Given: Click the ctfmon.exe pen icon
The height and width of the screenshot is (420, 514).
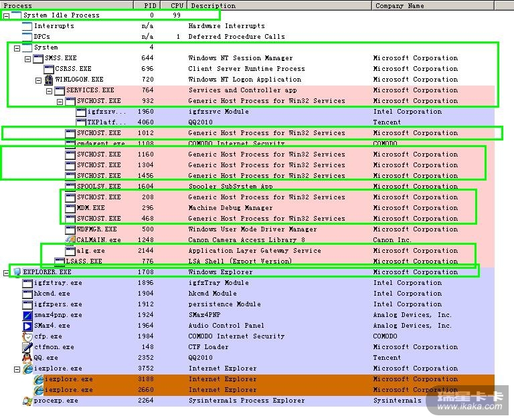Looking at the screenshot, I should (x=27, y=347).
